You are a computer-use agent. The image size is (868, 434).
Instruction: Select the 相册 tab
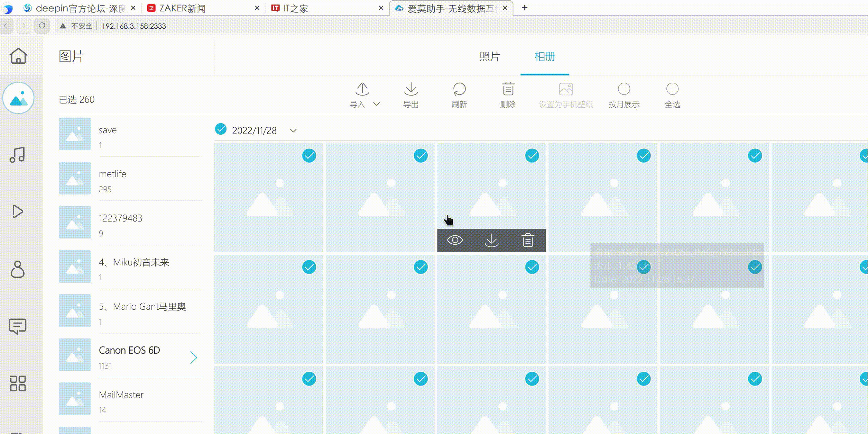point(545,56)
